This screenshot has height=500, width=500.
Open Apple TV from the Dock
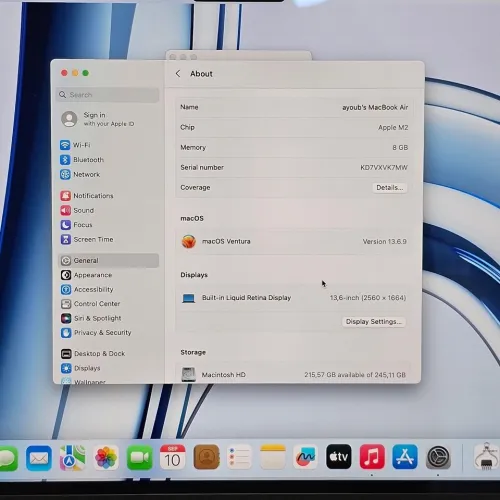339,457
